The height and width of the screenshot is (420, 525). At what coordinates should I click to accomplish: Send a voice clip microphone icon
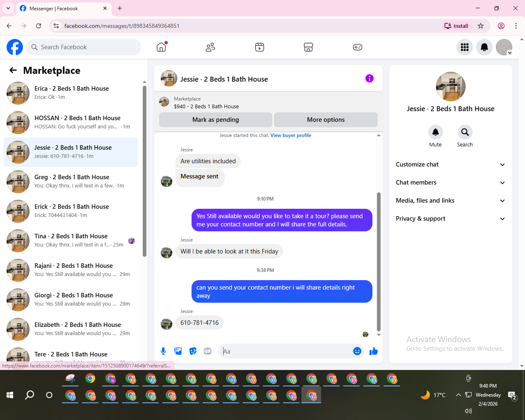point(163,351)
